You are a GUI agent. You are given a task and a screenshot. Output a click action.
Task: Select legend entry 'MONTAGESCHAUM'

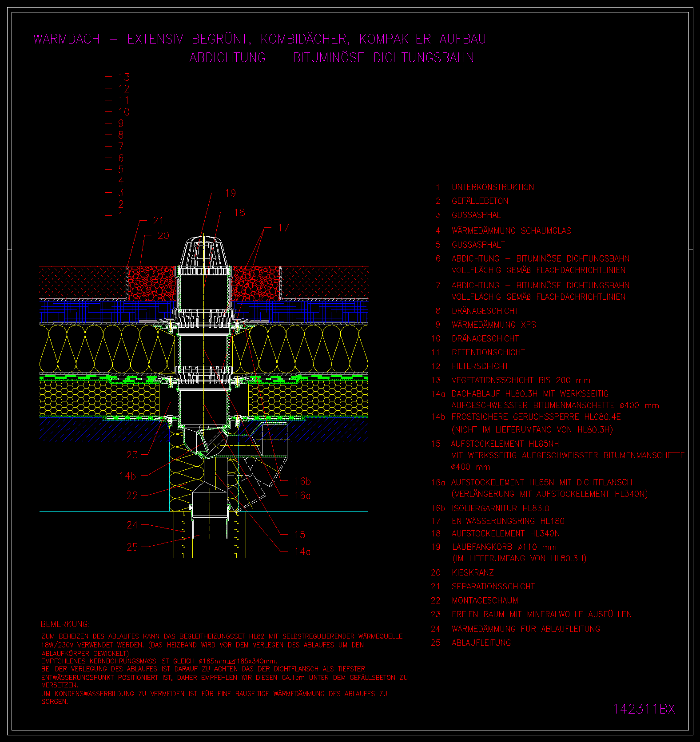pyautogui.click(x=485, y=601)
